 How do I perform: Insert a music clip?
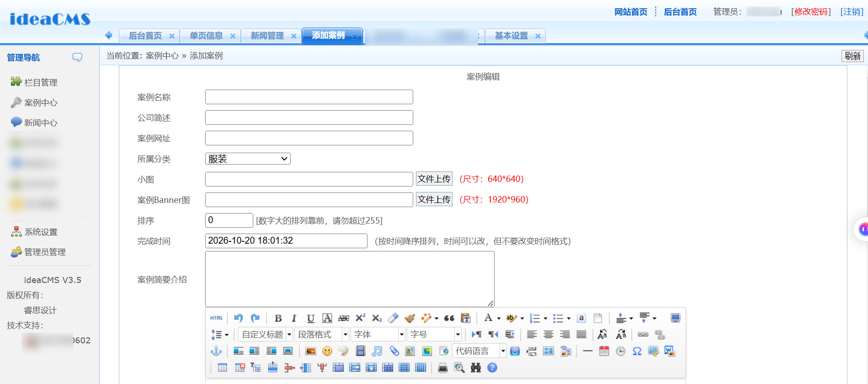(377, 351)
